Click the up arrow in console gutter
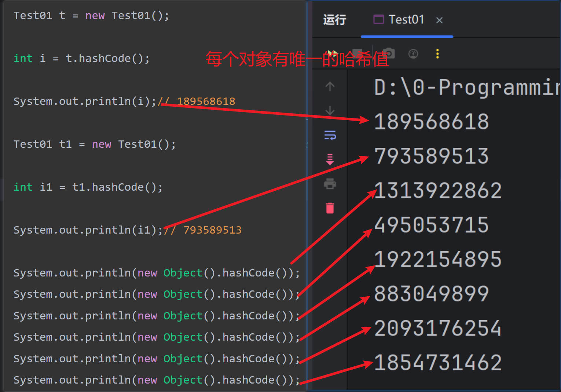The height and width of the screenshot is (392, 561). pos(330,87)
